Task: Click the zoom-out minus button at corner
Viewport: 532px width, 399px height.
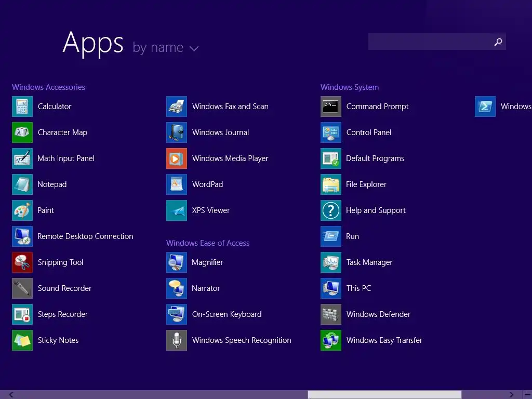Action: coord(527,395)
